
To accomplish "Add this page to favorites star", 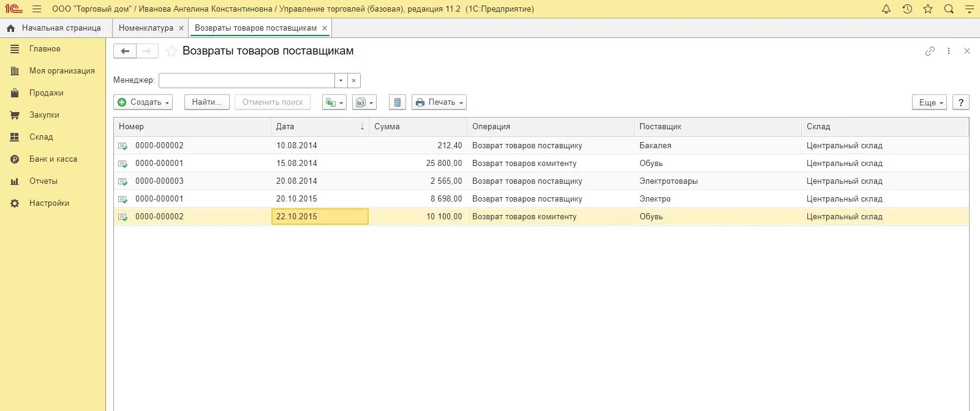I will click(171, 51).
